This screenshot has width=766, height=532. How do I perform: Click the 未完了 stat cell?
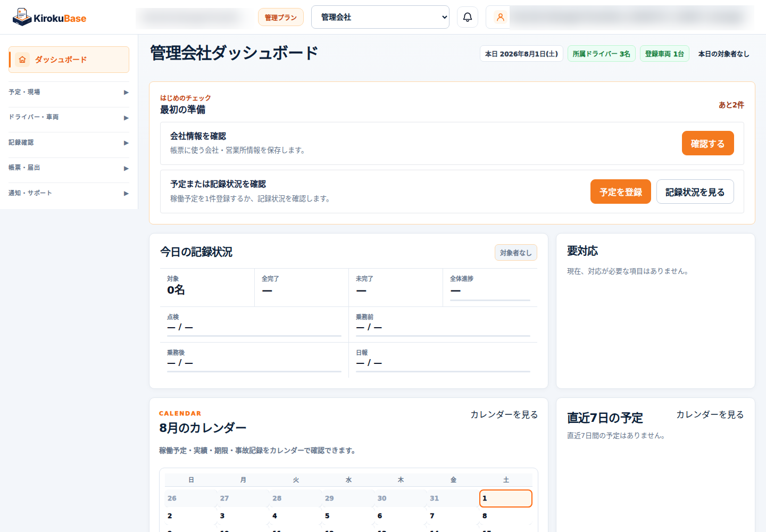tap(396, 287)
